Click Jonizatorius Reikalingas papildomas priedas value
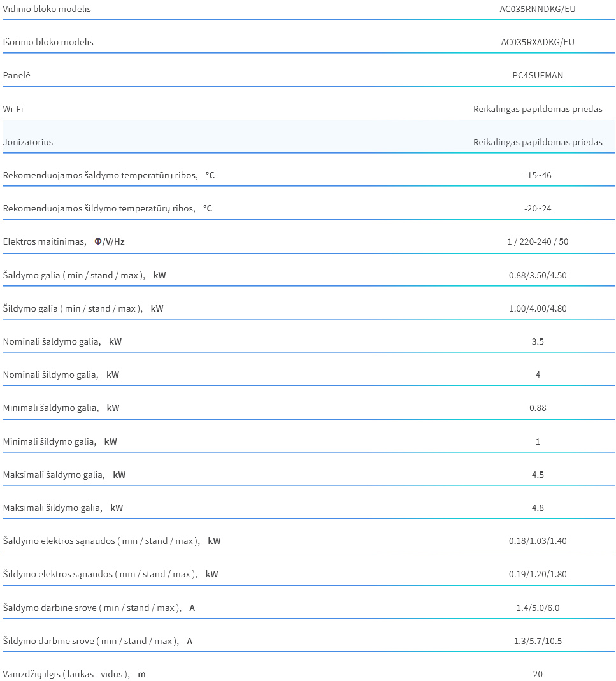The height and width of the screenshot is (681, 616). click(538, 142)
